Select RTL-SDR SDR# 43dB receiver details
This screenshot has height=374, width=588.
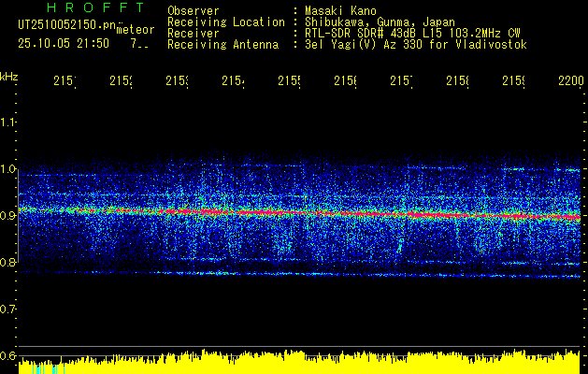(x=413, y=34)
